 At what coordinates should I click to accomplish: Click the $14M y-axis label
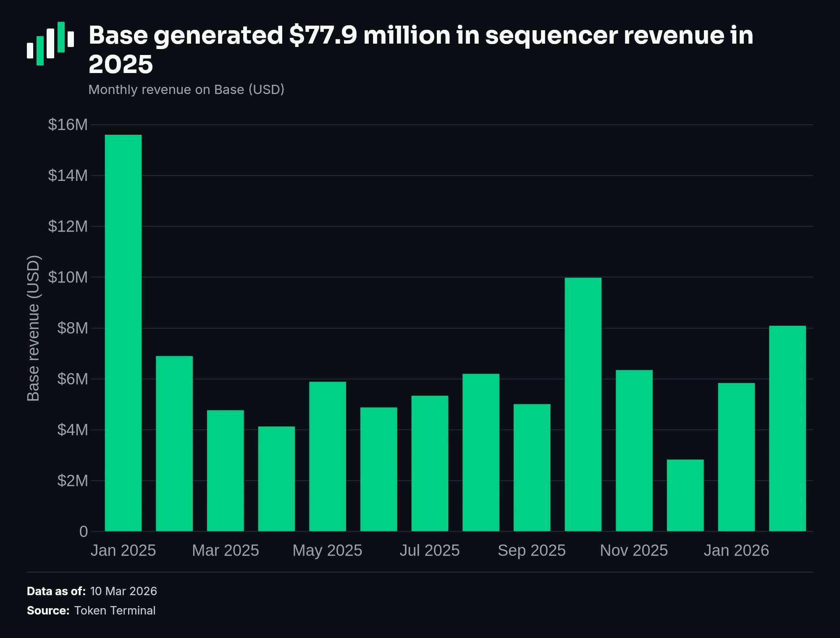coord(68,175)
